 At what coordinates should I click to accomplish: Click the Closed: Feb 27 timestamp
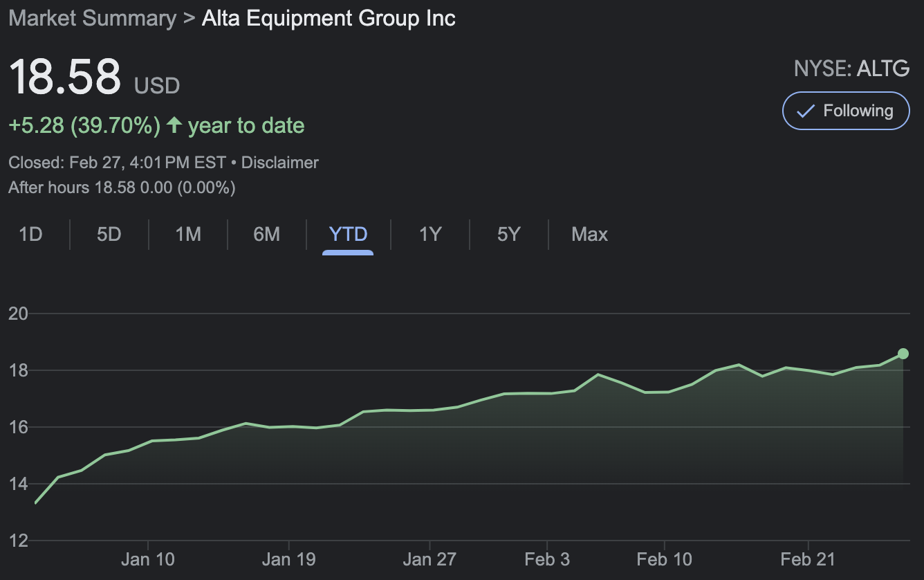pyautogui.click(x=117, y=163)
